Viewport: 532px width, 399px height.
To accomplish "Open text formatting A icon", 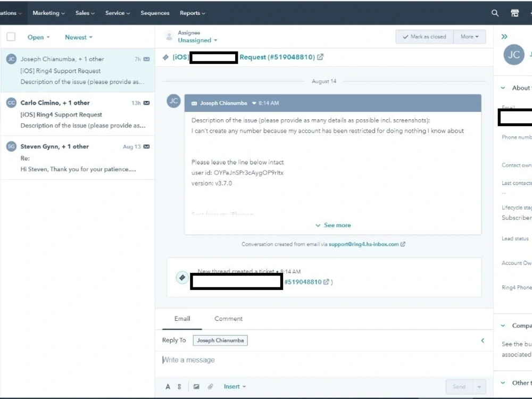I will click(x=168, y=387).
